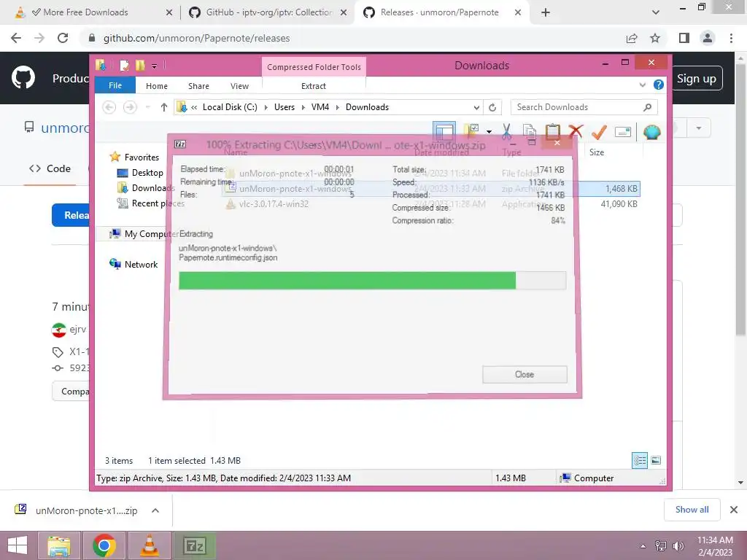The height and width of the screenshot is (560, 747).
Task: Click the quick access New Folder icon
Action: (x=139, y=65)
